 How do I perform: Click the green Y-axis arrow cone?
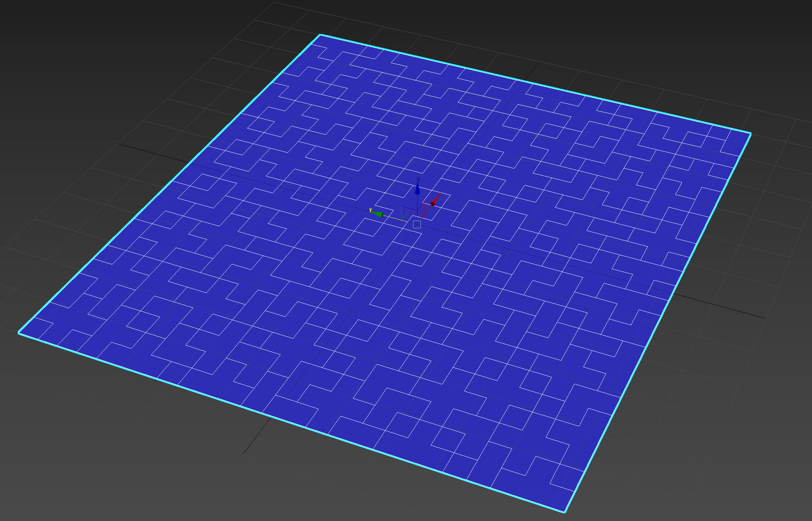tap(378, 214)
